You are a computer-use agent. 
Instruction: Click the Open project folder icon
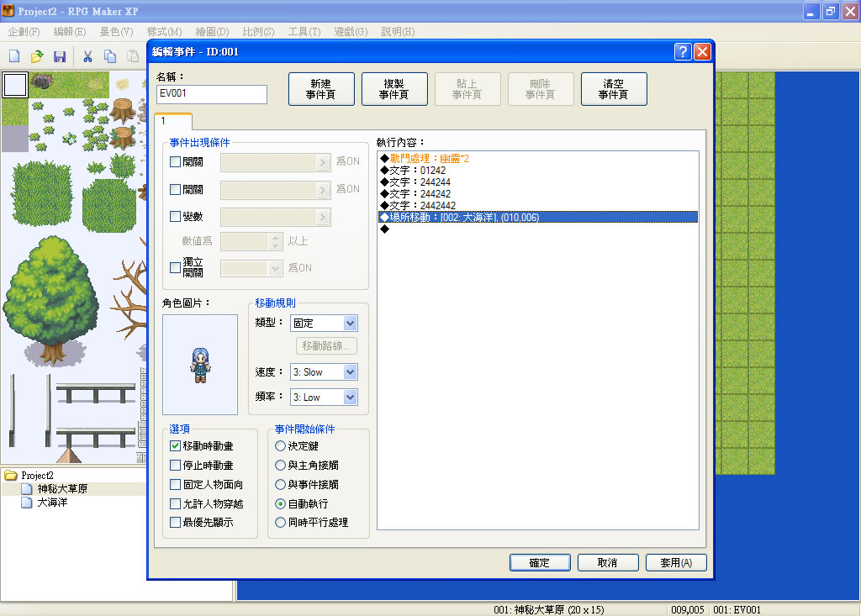pyautogui.click(x=37, y=56)
